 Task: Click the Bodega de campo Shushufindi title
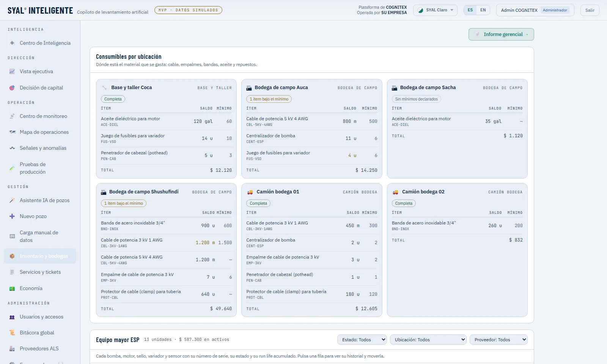click(x=144, y=192)
